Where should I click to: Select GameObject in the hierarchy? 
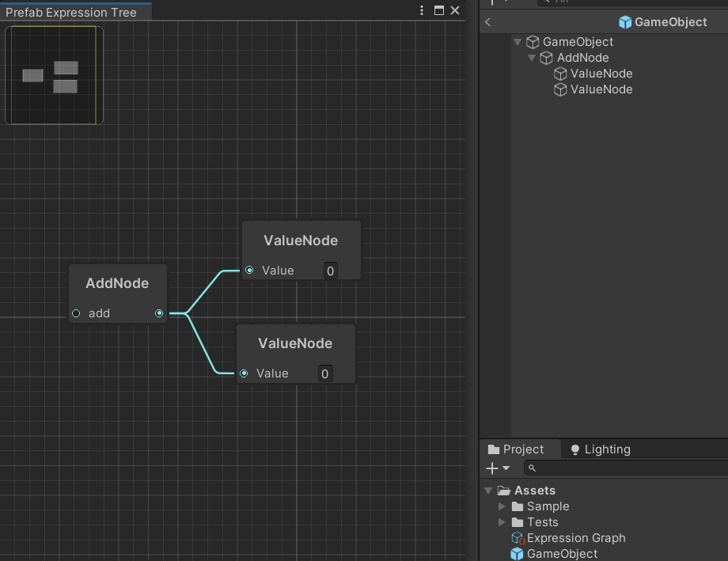click(x=578, y=42)
